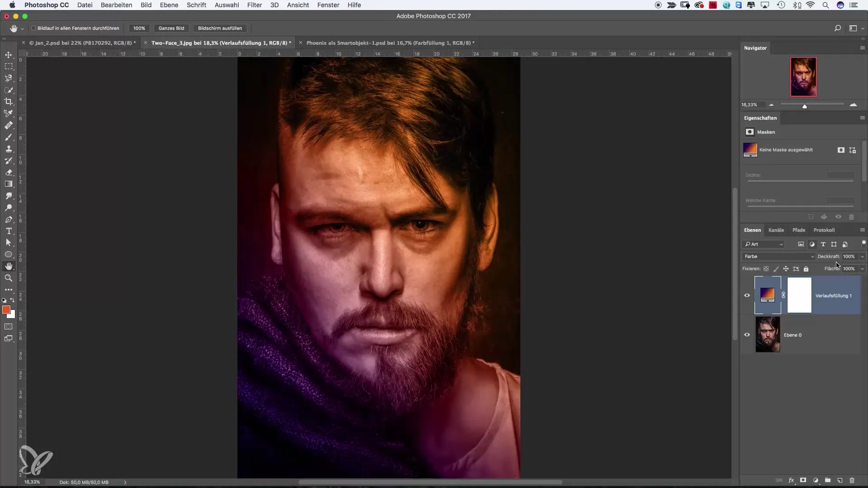Viewport: 868px width, 488px height.
Task: Switch to Jan_2.psd document tab
Action: (82, 43)
